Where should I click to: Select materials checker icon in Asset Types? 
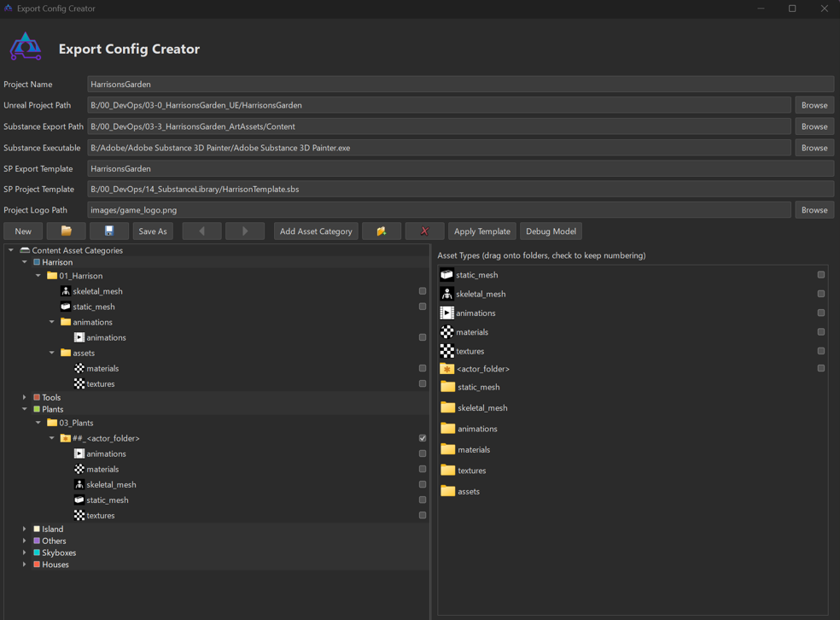click(x=446, y=331)
